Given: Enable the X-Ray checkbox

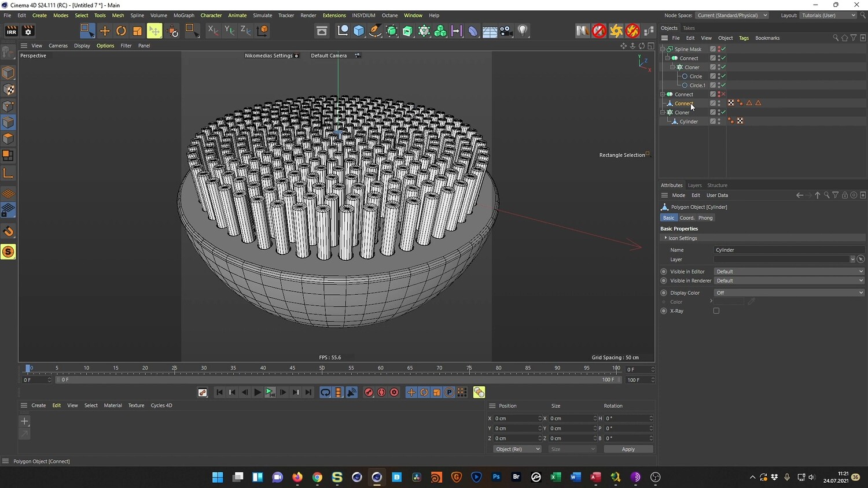Looking at the screenshot, I should [716, 311].
